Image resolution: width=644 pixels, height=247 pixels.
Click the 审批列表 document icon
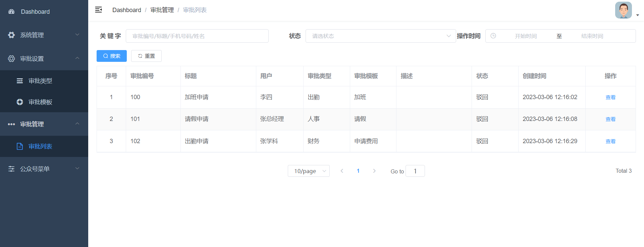click(x=20, y=147)
